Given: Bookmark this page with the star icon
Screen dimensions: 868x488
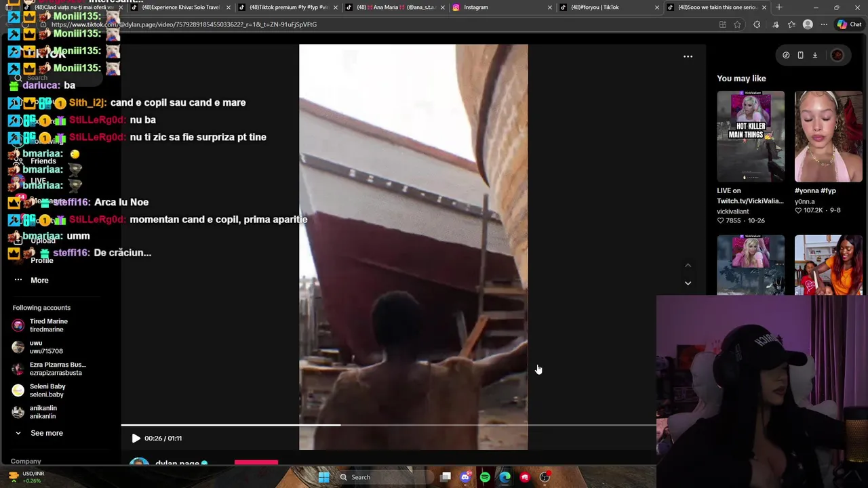Looking at the screenshot, I should pos(737,25).
